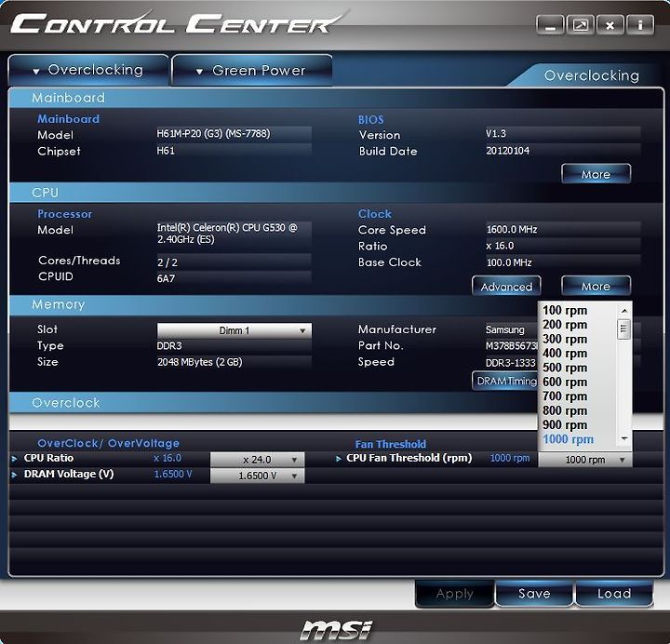Image resolution: width=670 pixels, height=644 pixels.
Task: Select 500 rpm from the list
Action: pyautogui.click(x=565, y=368)
